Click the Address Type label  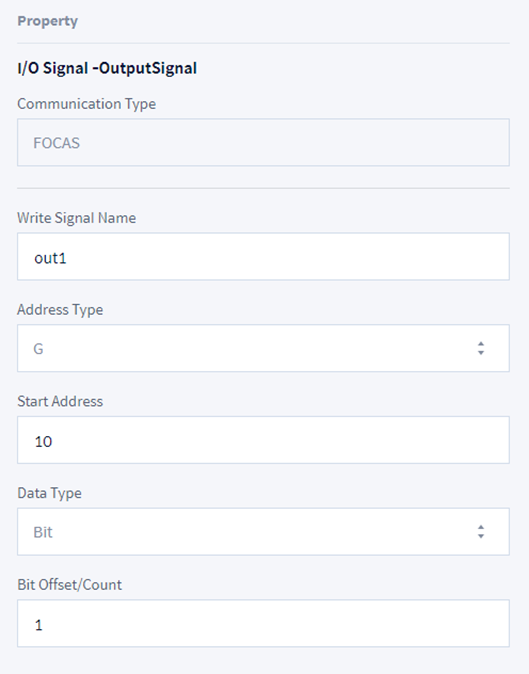60,310
